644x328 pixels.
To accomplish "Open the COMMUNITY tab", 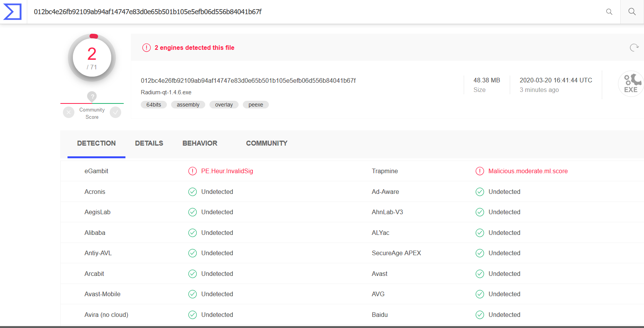I will (267, 143).
